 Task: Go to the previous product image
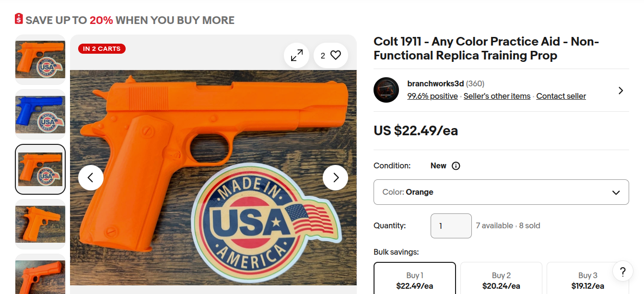pyautogui.click(x=91, y=177)
